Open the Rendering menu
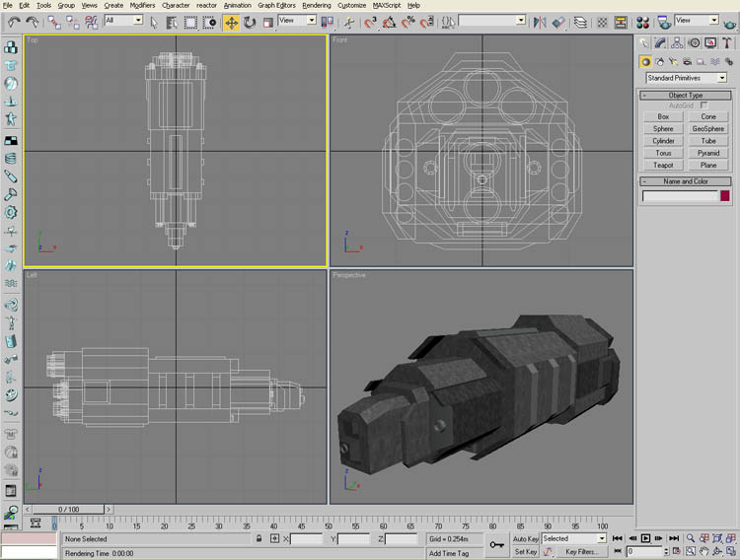 pos(316,5)
